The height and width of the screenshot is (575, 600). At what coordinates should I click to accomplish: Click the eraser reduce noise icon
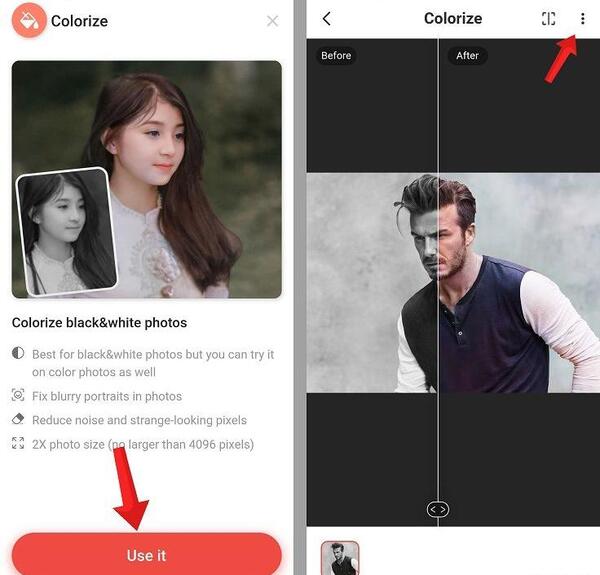tap(18, 419)
